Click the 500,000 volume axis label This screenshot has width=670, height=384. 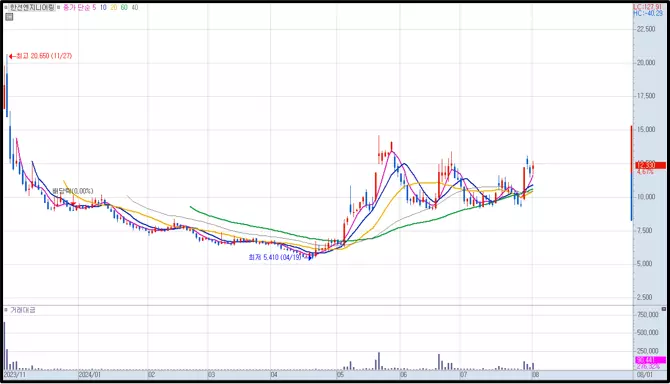pos(648,333)
